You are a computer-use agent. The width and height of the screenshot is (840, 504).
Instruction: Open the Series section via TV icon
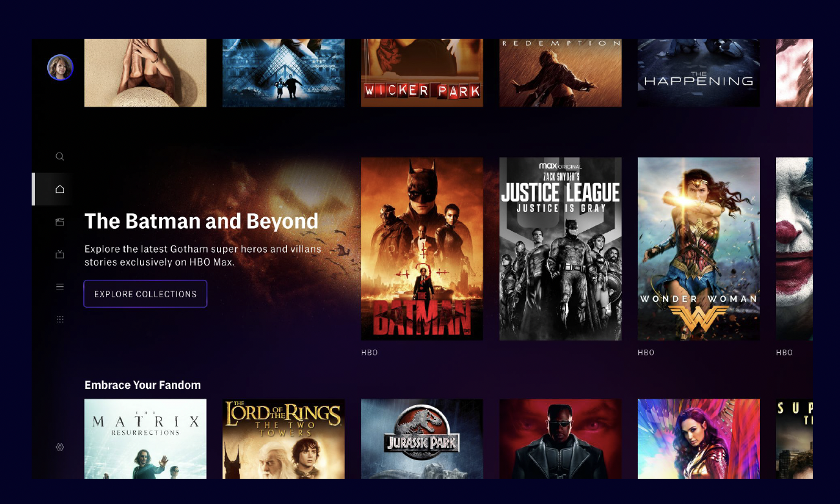click(x=59, y=254)
